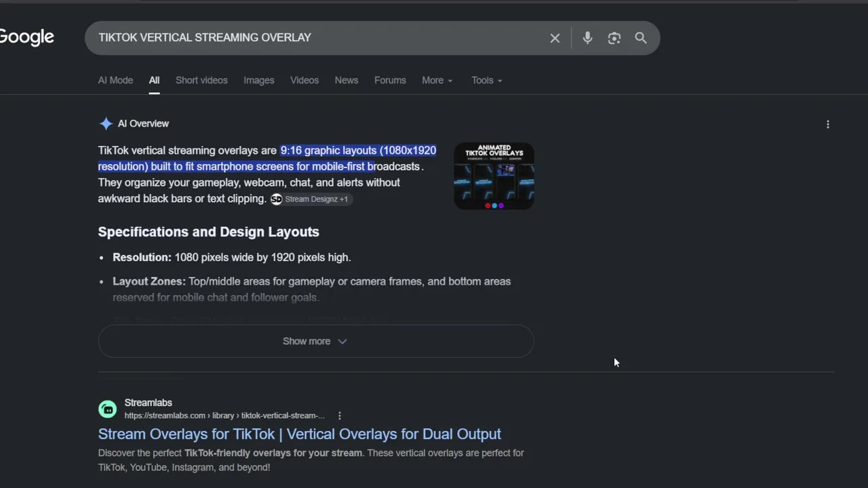Clear the search box with the X icon
This screenshot has height=488, width=868.
[x=555, y=38]
